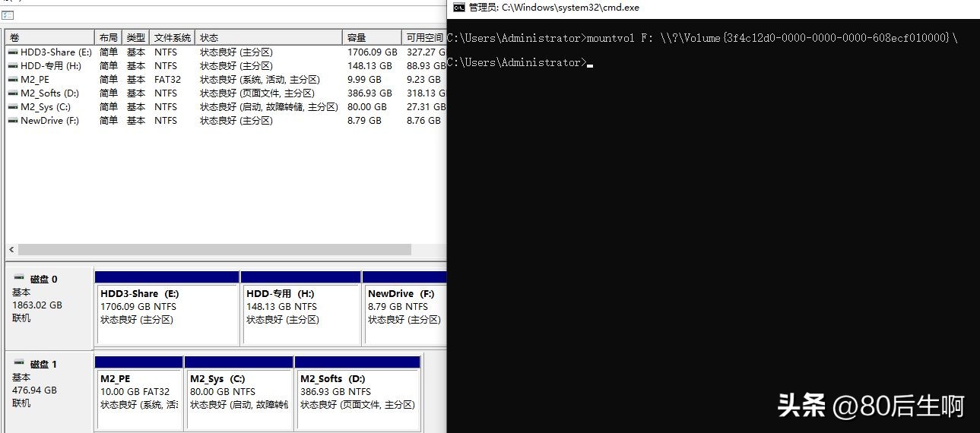The image size is (980, 433).
Task: Click the HDD-专用 (H:) volume name in the list
Action: point(51,66)
